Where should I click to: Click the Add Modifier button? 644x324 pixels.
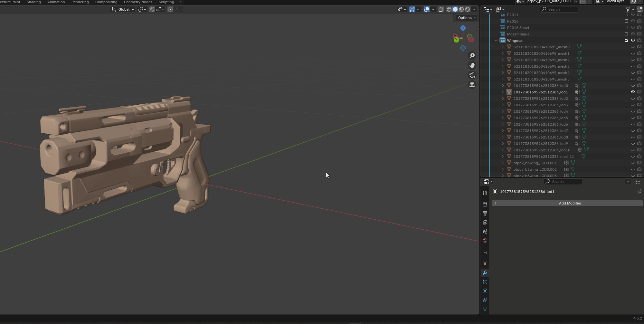(x=570, y=203)
